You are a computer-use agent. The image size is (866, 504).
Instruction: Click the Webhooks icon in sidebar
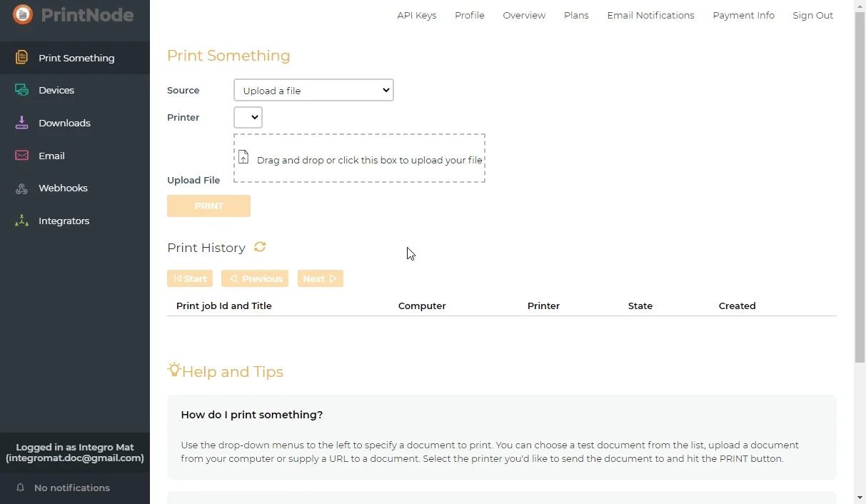point(22,188)
